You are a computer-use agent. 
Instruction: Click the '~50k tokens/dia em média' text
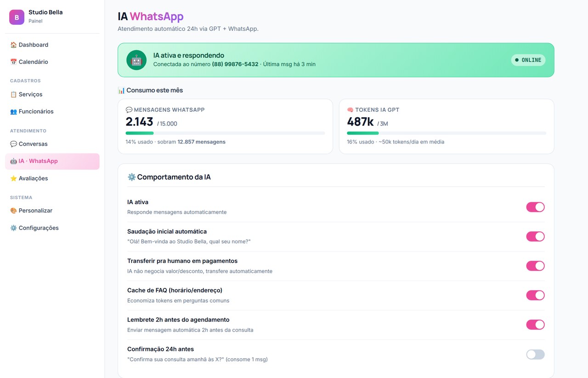[411, 142]
